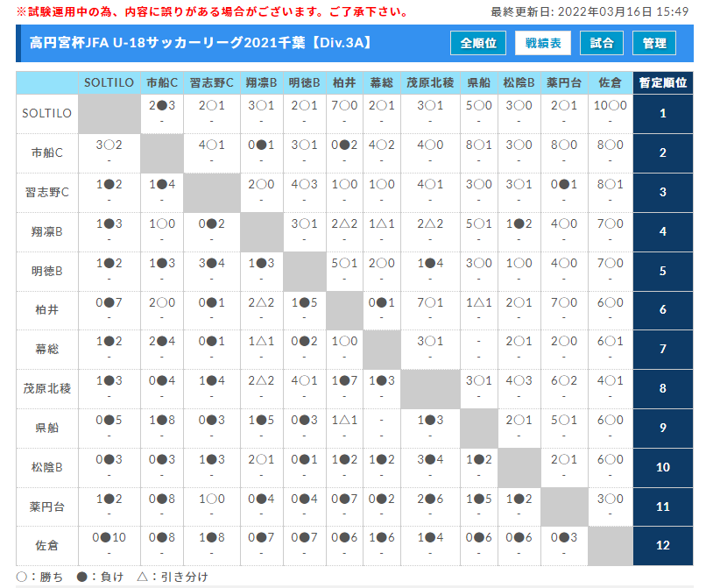Click 明徳B vs 柏井 score 5○1
The image size is (706, 588).
click(x=344, y=263)
